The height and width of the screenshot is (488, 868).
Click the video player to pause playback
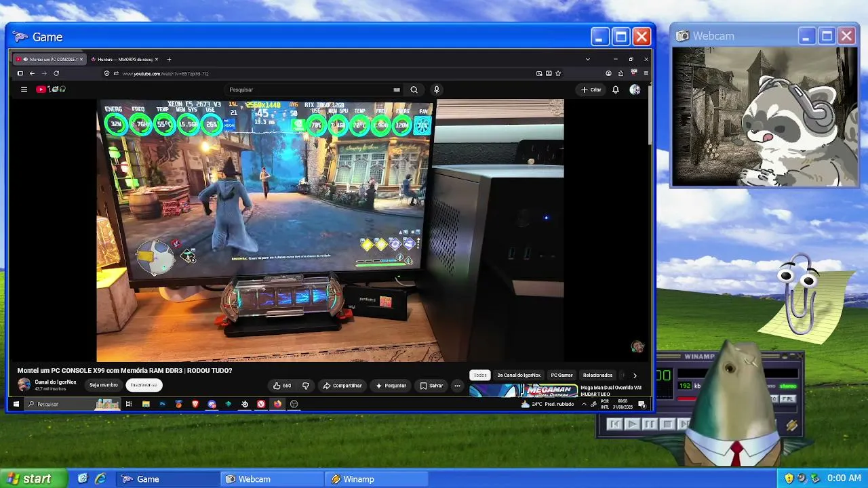(330, 230)
